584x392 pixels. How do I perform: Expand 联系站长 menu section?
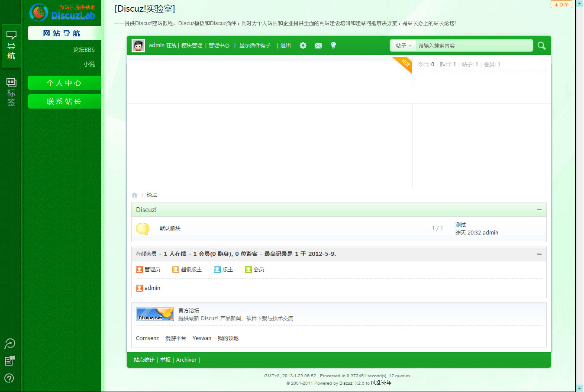pos(65,102)
